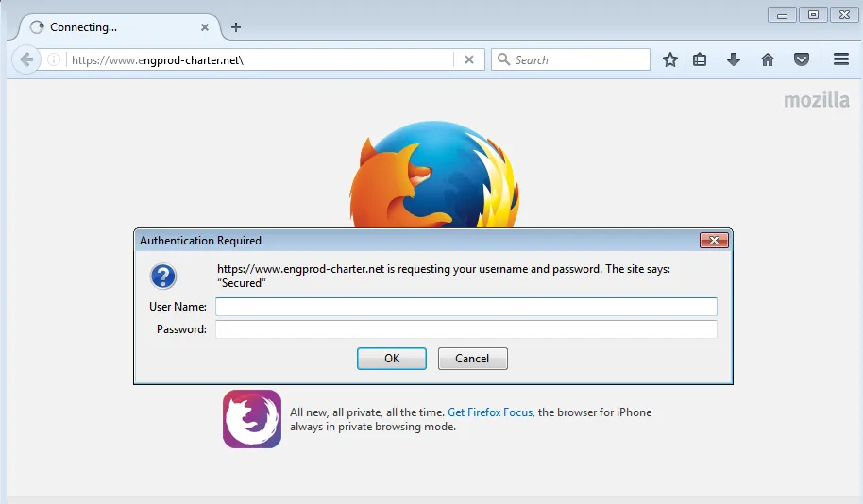Viewport: 863px width, 504px height.
Task: Close the Connecting... tab
Action: [205, 27]
